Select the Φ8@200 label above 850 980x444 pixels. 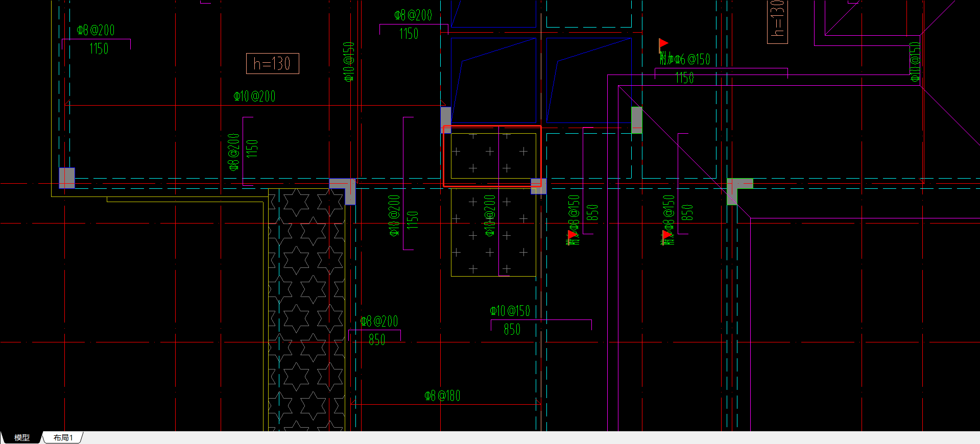coord(379,321)
